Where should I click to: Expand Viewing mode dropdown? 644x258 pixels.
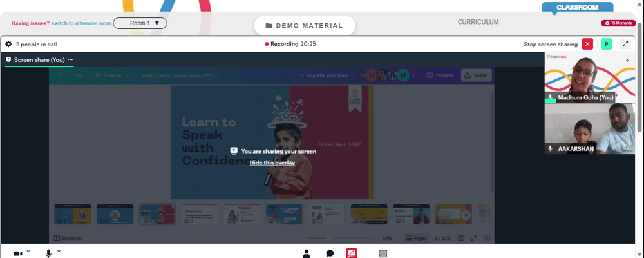click(x=111, y=75)
